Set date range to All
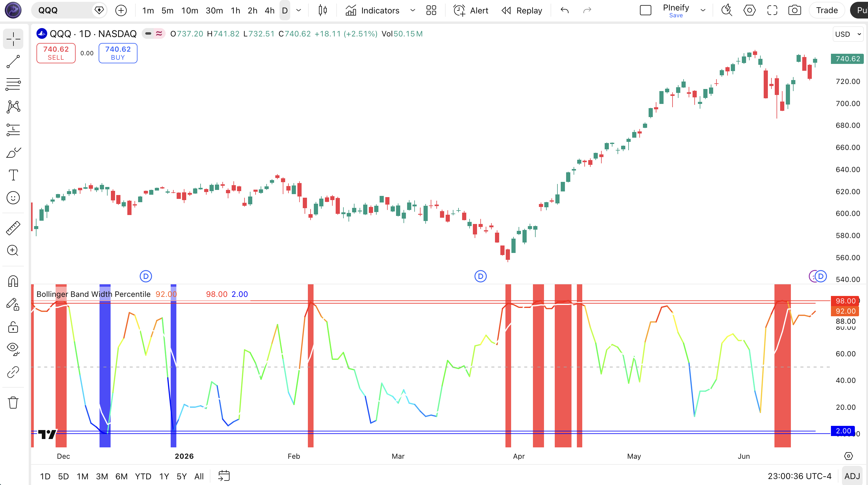This screenshot has width=868, height=485. [199, 476]
